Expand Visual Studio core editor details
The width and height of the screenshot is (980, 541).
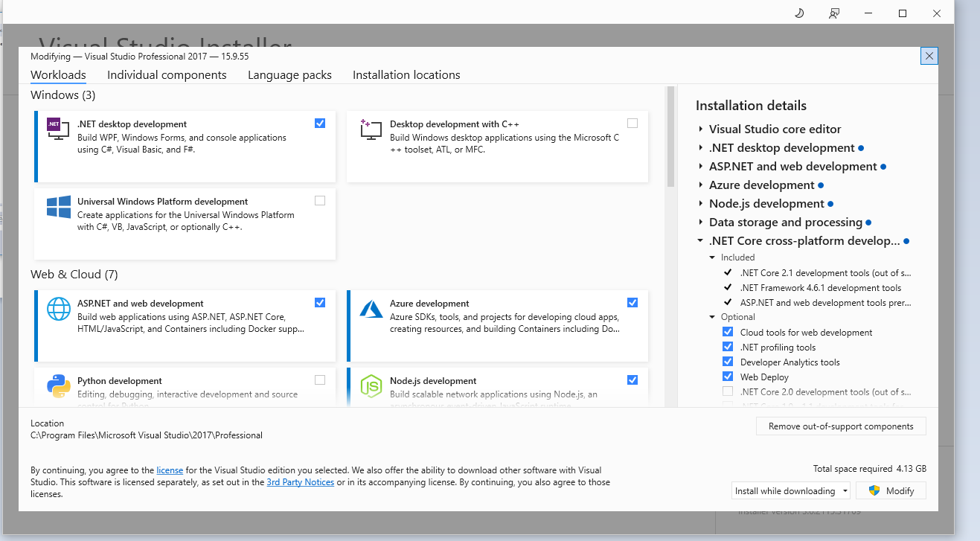point(701,129)
